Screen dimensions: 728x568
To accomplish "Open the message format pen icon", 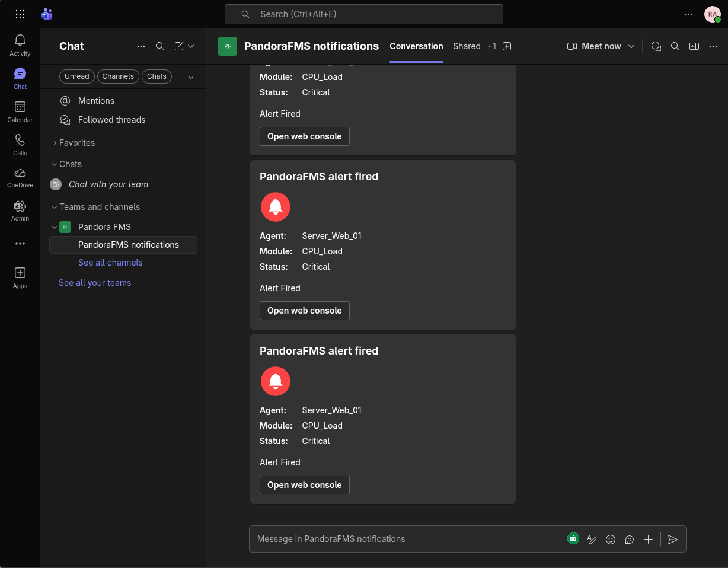I will click(592, 539).
